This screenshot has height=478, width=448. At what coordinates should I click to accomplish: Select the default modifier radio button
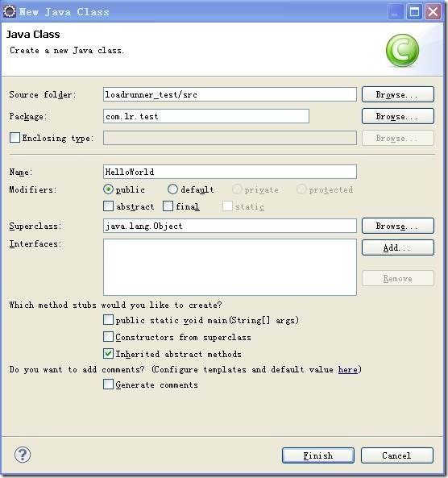(172, 189)
